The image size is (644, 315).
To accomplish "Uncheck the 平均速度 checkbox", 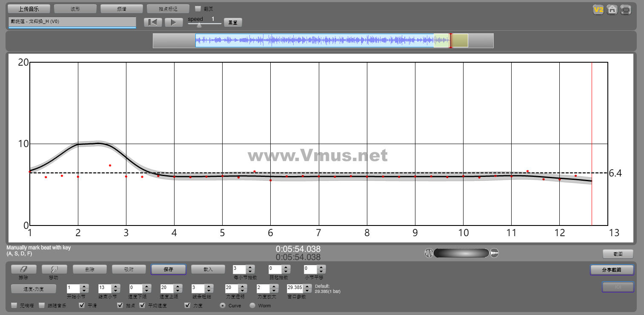I will point(142,305).
